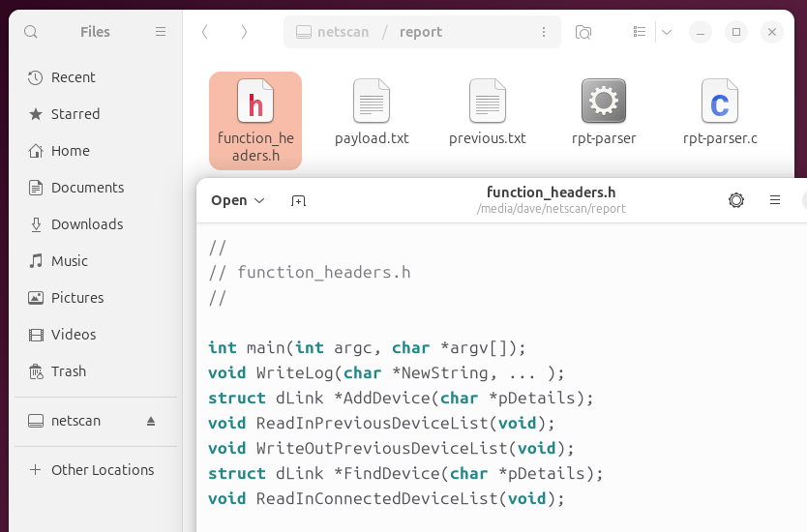Open the path bar three-dot menu
The height and width of the screenshot is (532, 807).
coord(544,32)
